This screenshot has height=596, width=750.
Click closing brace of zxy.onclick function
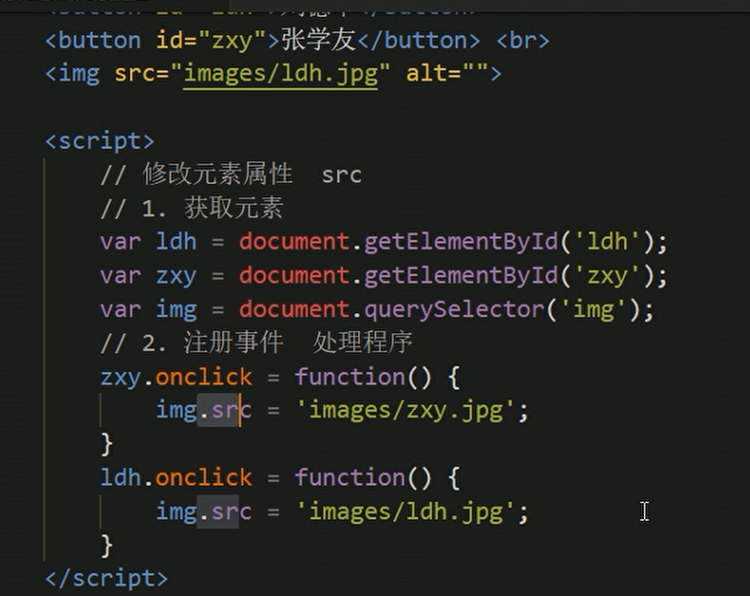107,444
